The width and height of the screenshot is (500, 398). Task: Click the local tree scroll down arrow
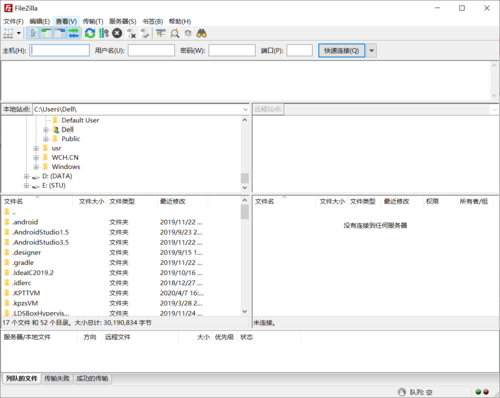coord(245,188)
